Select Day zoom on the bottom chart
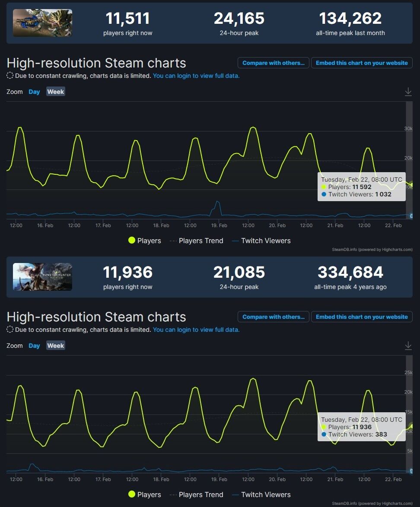The height and width of the screenshot is (507, 420). 34,345
